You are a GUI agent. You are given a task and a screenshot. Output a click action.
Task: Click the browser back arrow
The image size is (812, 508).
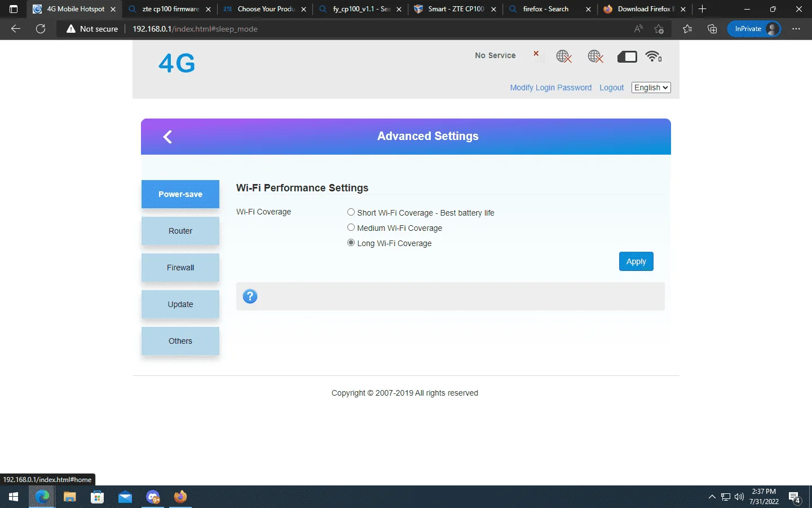(16, 29)
